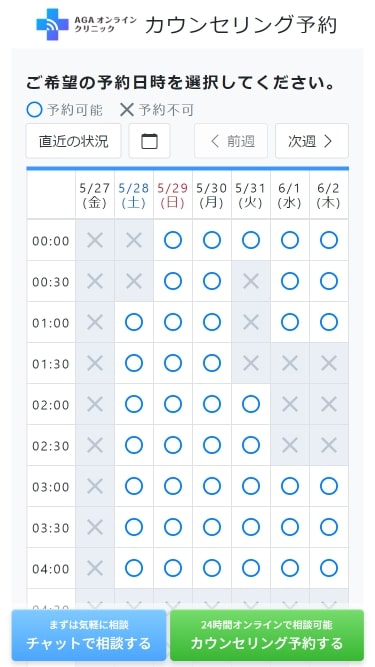
Task: Pick the 5/28 slot at 03:30
Action: (134, 527)
